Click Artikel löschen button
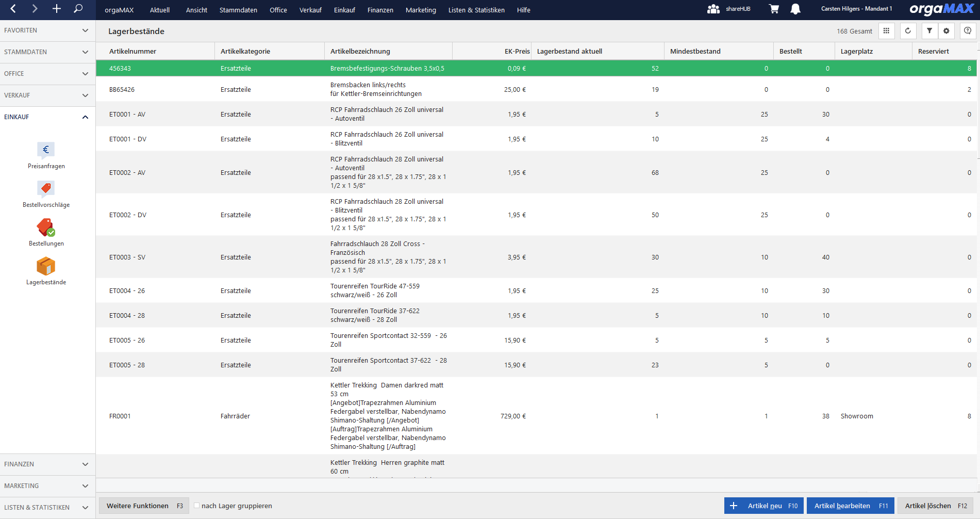 pos(936,506)
